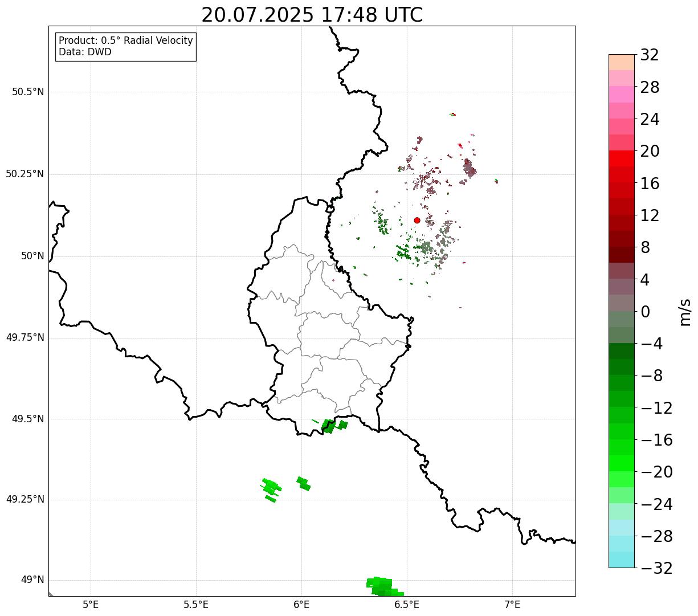Click the colorbar tick label 32
Screen dimensions: 698x616
(650, 55)
